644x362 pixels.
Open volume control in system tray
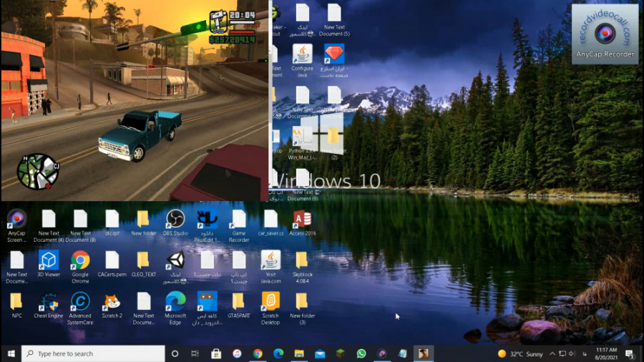(x=572, y=353)
